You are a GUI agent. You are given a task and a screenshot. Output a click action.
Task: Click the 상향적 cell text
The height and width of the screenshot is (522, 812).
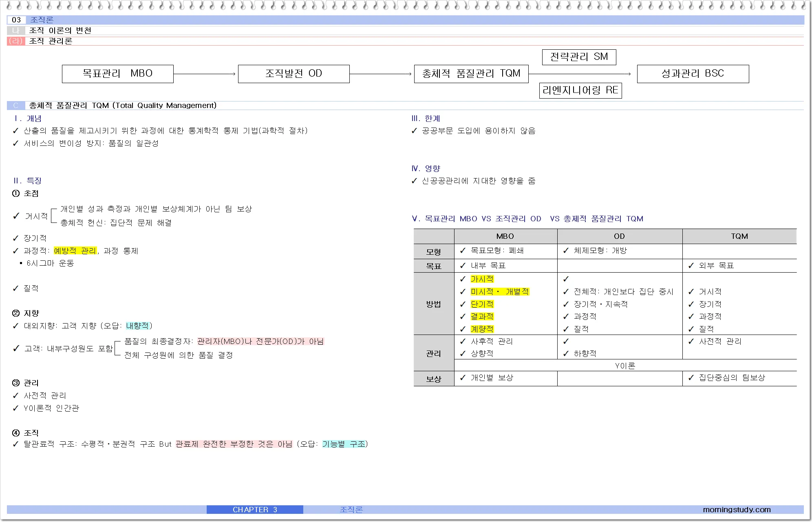pos(482,354)
